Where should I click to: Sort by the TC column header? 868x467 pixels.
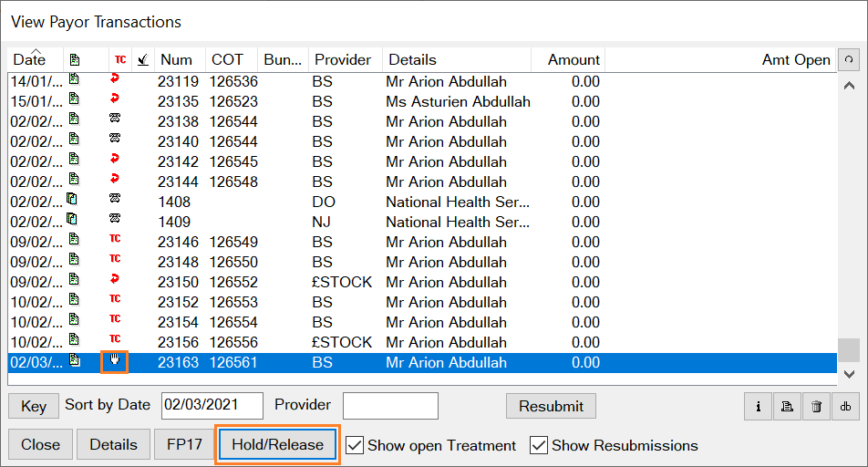coord(120,59)
